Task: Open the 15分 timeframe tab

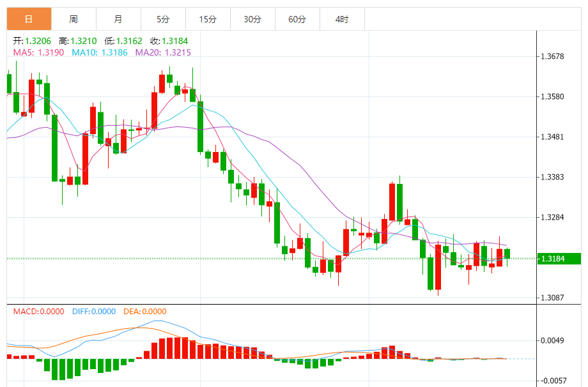Action: (208, 19)
